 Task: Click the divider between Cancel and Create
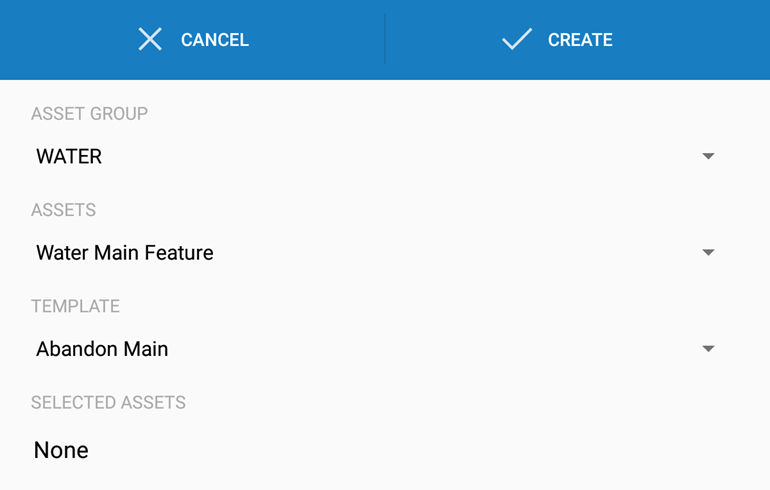coord(385,40)
